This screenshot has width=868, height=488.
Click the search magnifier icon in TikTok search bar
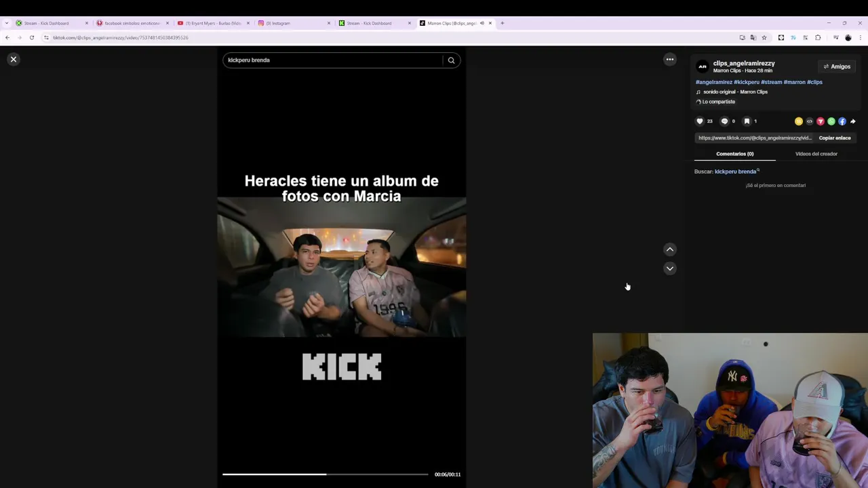[451, 60]
